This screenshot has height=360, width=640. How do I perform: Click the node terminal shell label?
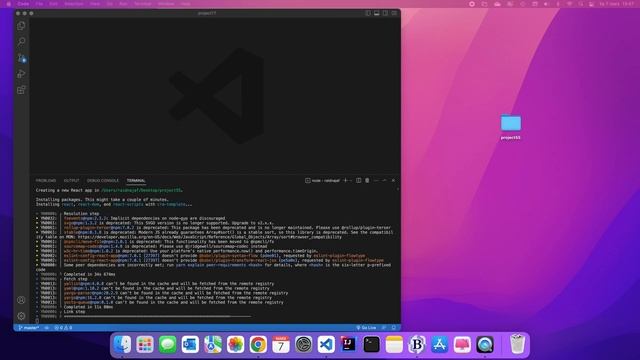point(322,180)
